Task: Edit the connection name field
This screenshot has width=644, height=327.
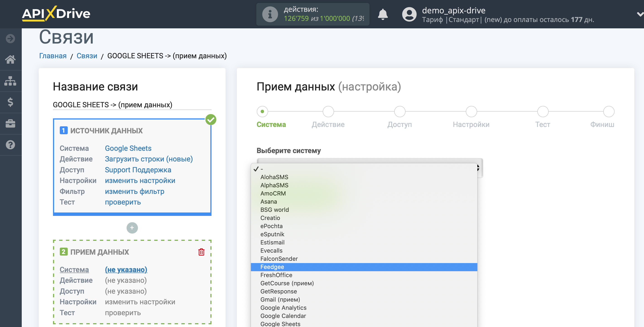Action: click(x=132, y=105)
